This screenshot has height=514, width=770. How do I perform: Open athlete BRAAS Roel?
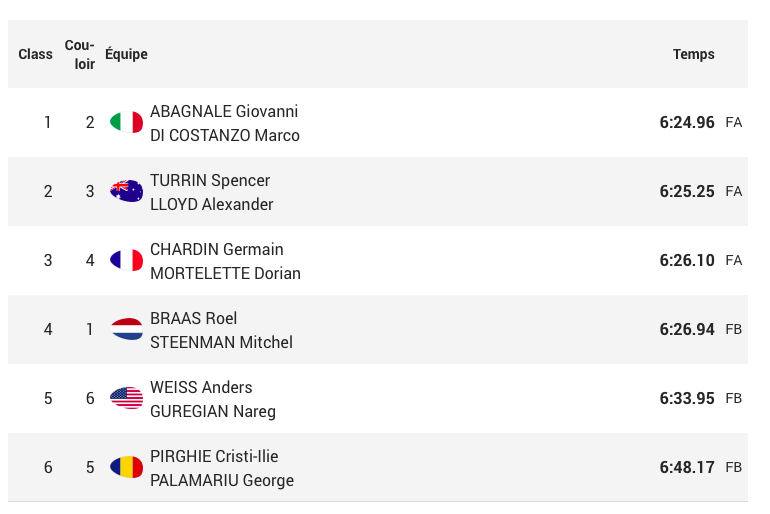(x=193, y=319)
